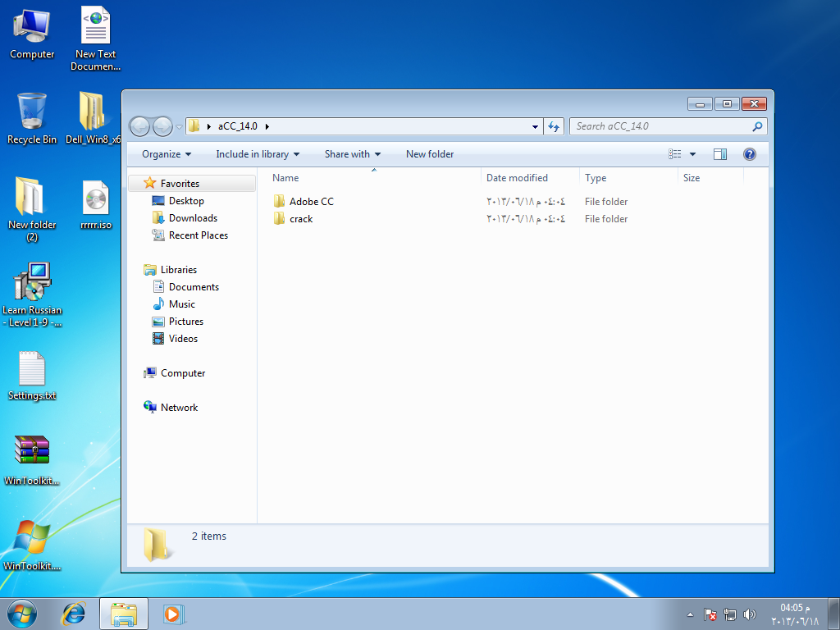Open the address bar history dropdown

pyautogui.click(x=535, y=126)
